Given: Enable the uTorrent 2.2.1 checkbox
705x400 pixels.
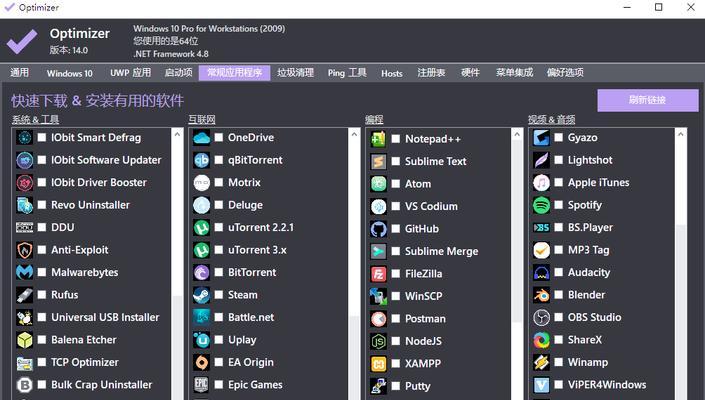Looking at the screenshot, I should coord(219,227).
